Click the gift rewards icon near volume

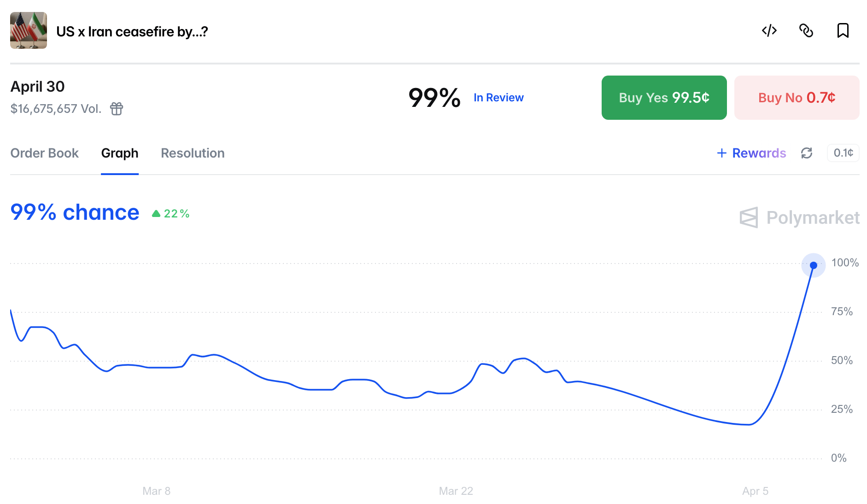[x=117, y=109]
